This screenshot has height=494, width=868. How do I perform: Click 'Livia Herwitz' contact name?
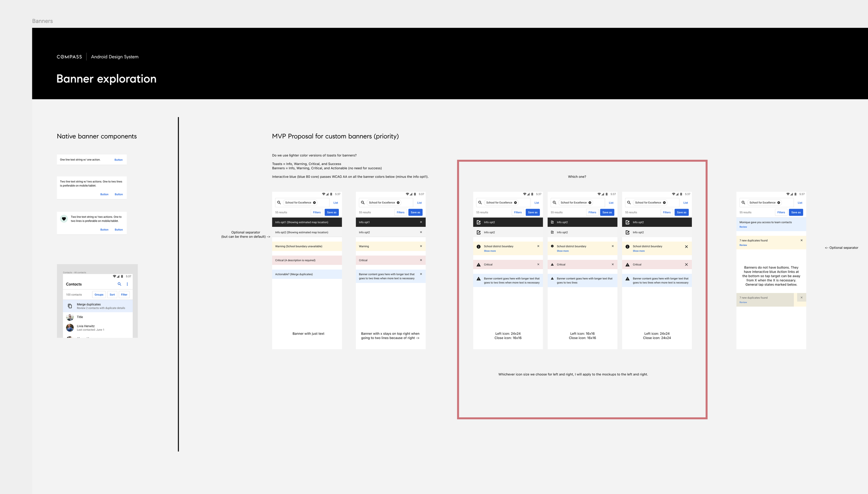(86, 326)
